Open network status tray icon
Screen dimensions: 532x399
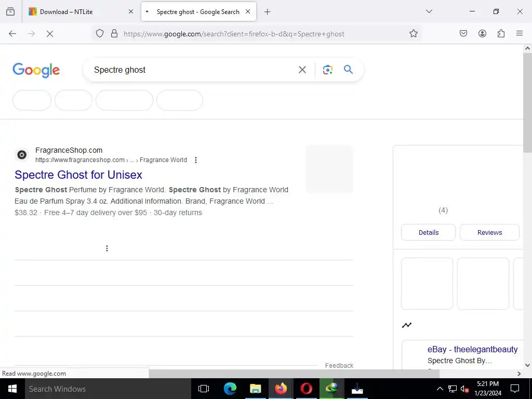coord(453,389)
